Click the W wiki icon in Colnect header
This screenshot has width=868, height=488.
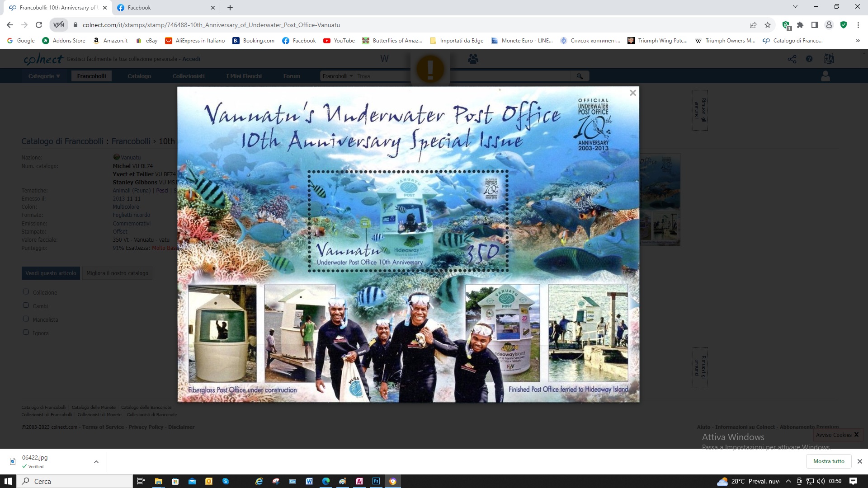(x=384, y=59)
